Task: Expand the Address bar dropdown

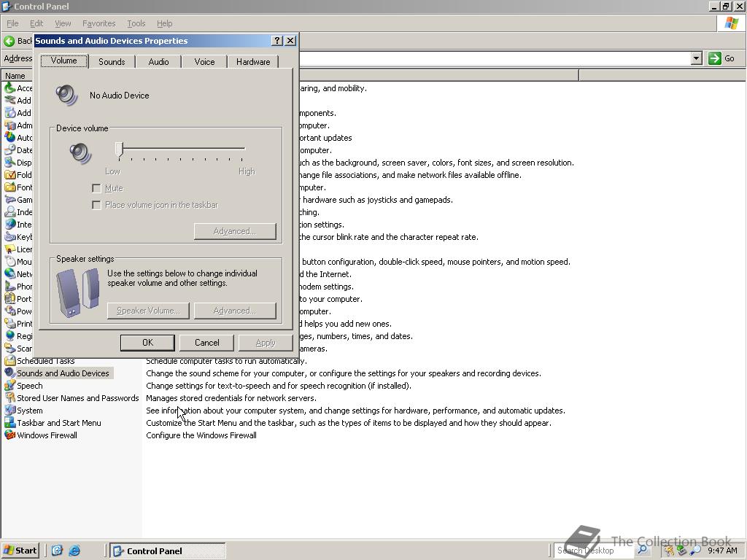Action: point(697,58)
